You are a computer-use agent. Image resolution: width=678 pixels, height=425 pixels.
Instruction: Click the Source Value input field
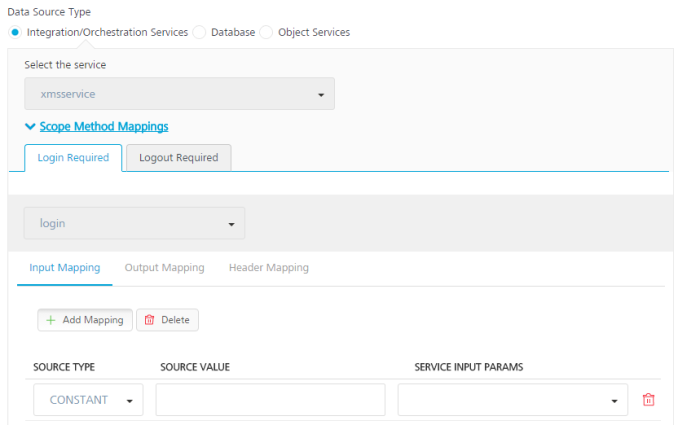(270, 400)
